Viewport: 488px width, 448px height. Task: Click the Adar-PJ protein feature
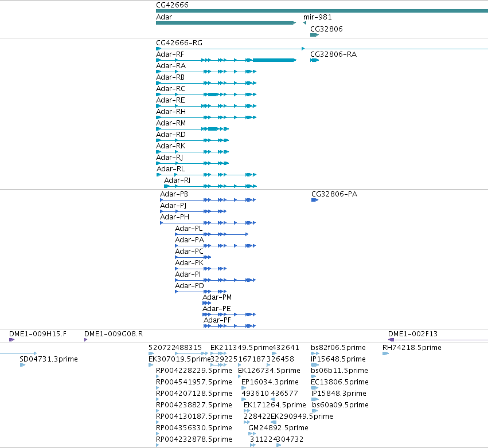tap(193, 211)
